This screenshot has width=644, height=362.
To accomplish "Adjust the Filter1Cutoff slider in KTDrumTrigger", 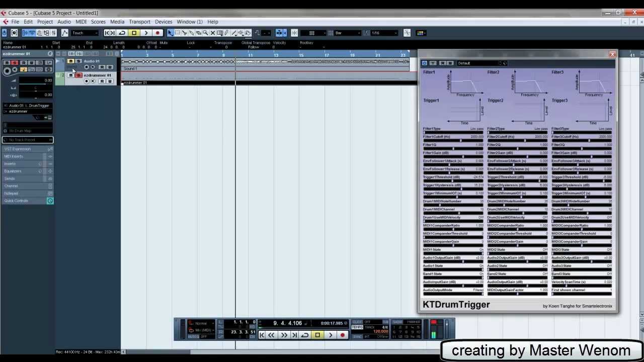I will point(453,140).
